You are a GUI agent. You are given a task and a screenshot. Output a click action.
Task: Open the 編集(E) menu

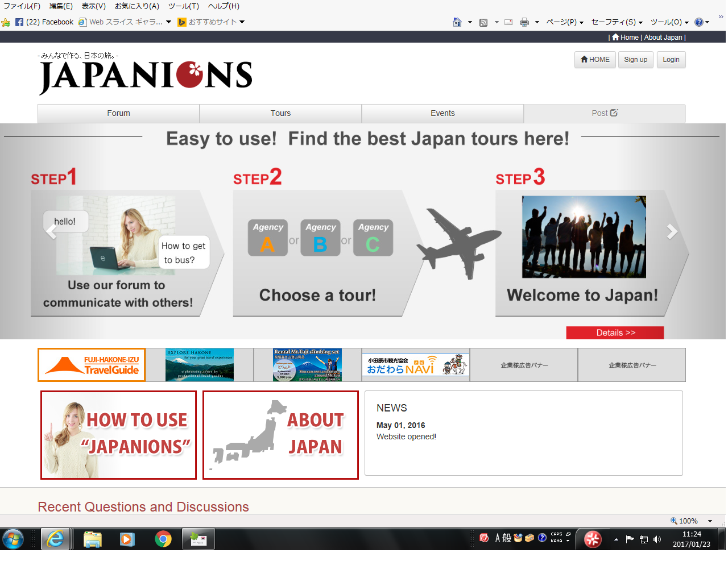[x=61, y=6]
